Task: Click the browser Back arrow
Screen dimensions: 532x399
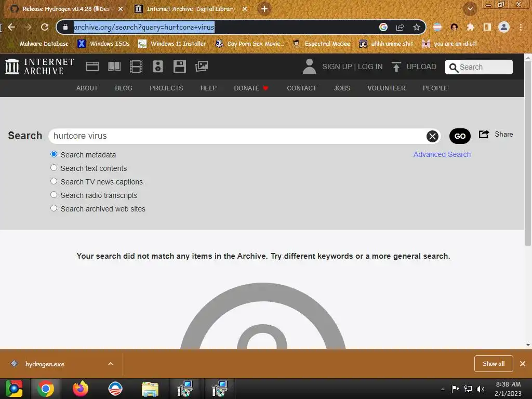Action: pos(11,27)
